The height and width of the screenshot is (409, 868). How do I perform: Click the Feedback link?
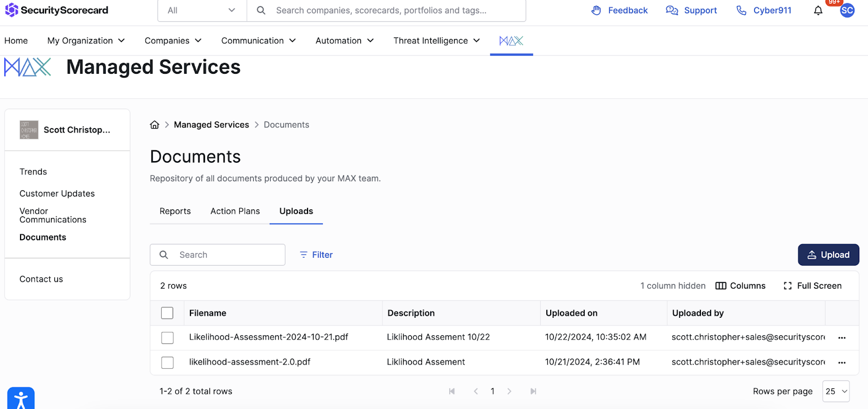click(x=620, y=10)
